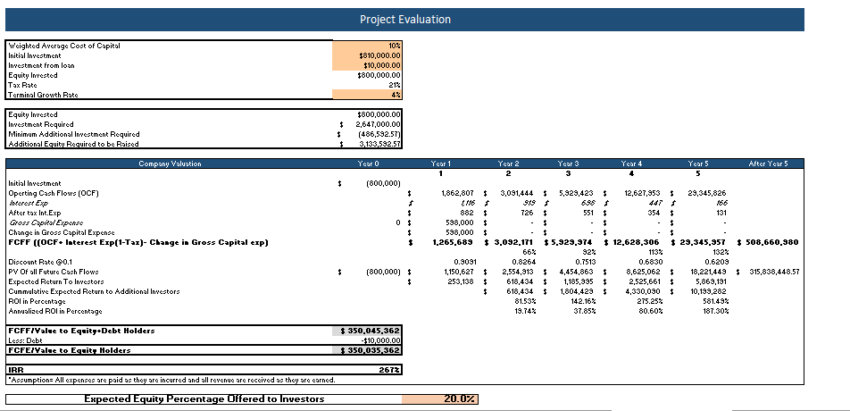This screenshot has height=411, width=850.
Task: Select the $10,000.00 loan amount cell
Action: [x=367, y=65]
